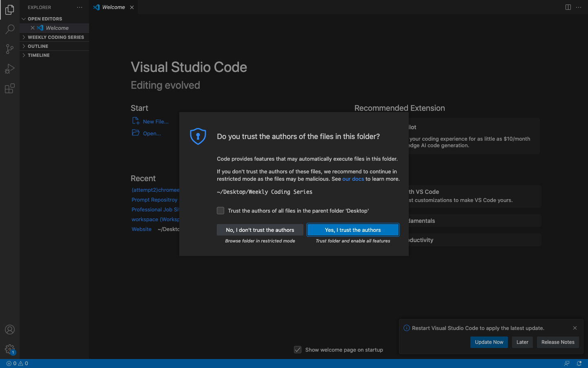Click the Later button
588x368 pixels.
pyautogui.click(x=522, y=342)
